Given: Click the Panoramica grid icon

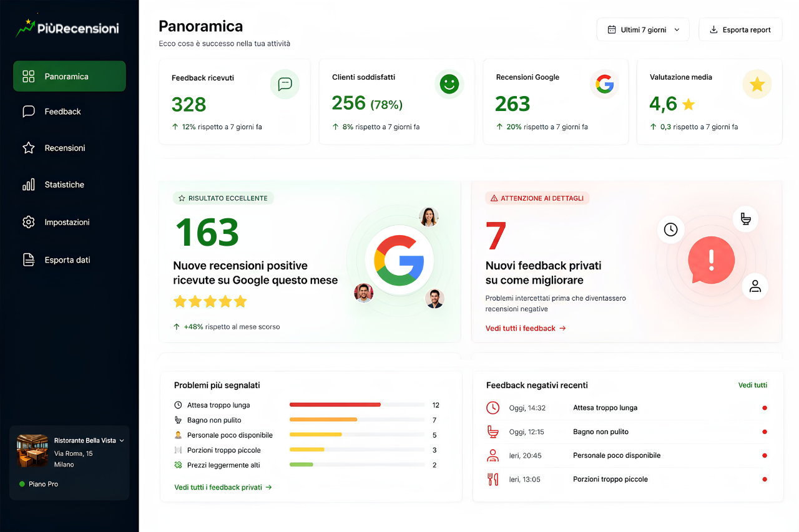Looking at the screenshot, I should [x=28, y=76].
